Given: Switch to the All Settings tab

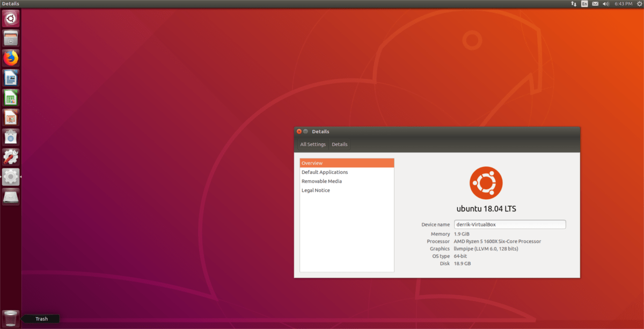Looking at the screenshot, I should pyautogui.click(x=312, y=144).
